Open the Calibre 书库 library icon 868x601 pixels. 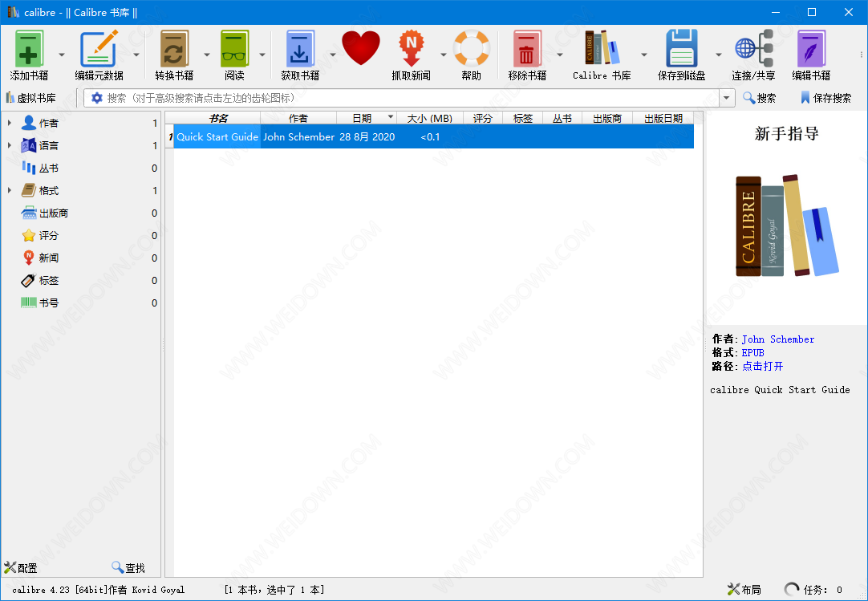[x=602, y=47]
